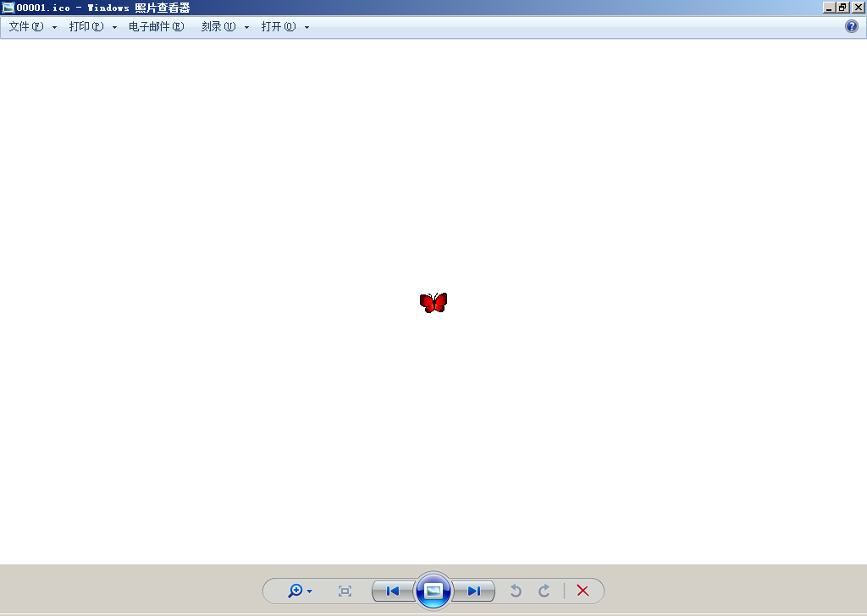Skip to the next image
The height and width of the screenshot is (616, 867).
pyautogui.click(x=474, y=591)
